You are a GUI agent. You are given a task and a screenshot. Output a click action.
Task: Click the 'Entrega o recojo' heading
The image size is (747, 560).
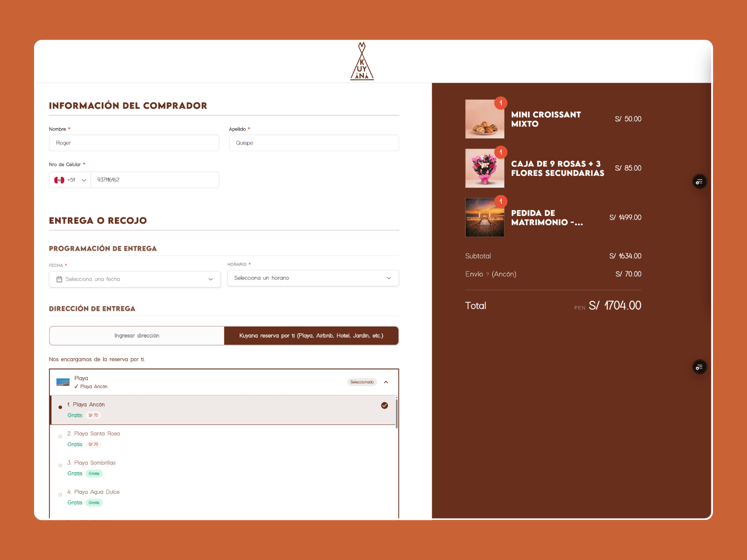click(98, 221)
